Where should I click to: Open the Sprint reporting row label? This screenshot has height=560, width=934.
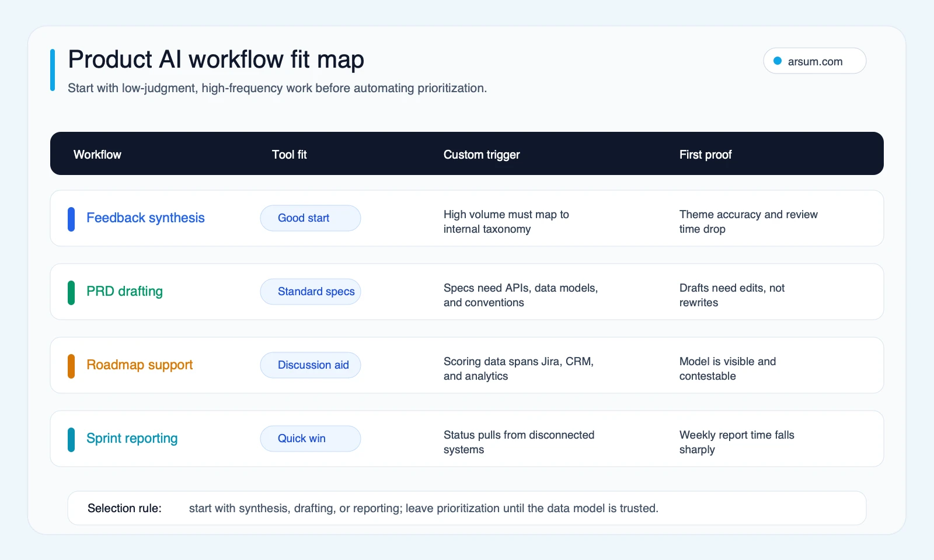132,438
